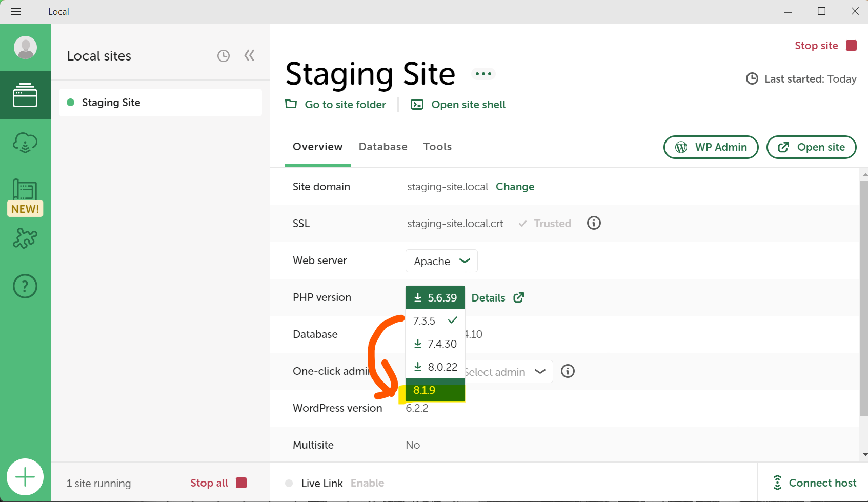Open Blueprints icon marked NEW!

[x=25, y=197]
